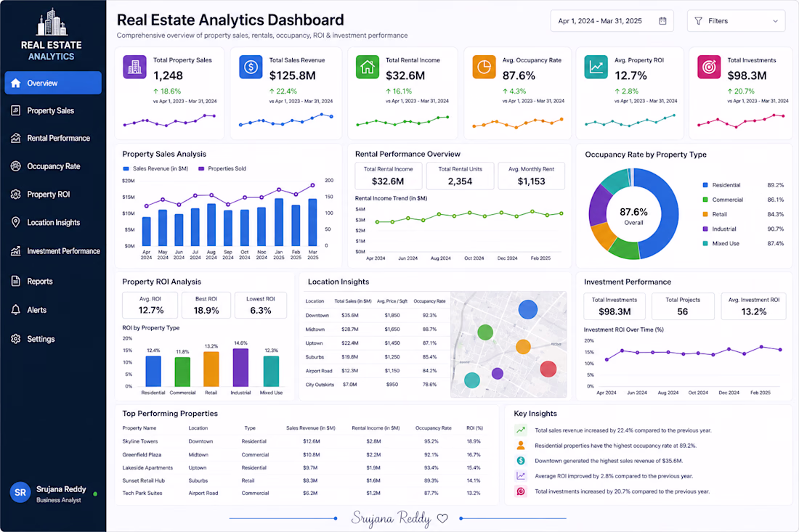Screen dimensions: 799x532
Task: Click the orange pie Avg. Occupancy Rate icon
Action: tap(484, 67)
